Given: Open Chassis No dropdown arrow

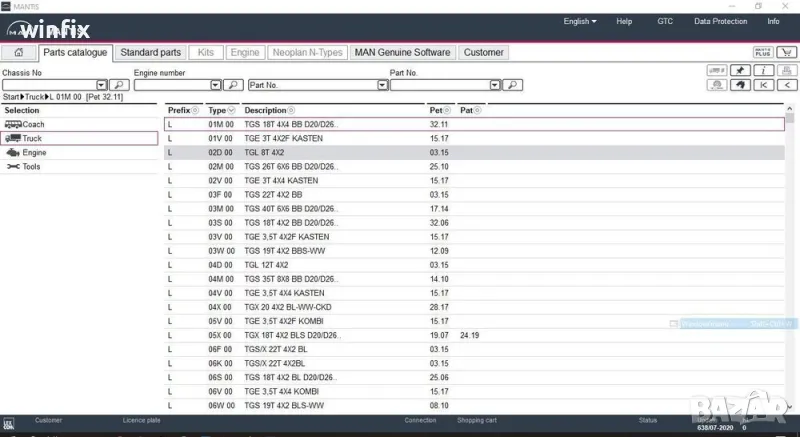Looking at the screenshot, I should [x=102, y=85].
